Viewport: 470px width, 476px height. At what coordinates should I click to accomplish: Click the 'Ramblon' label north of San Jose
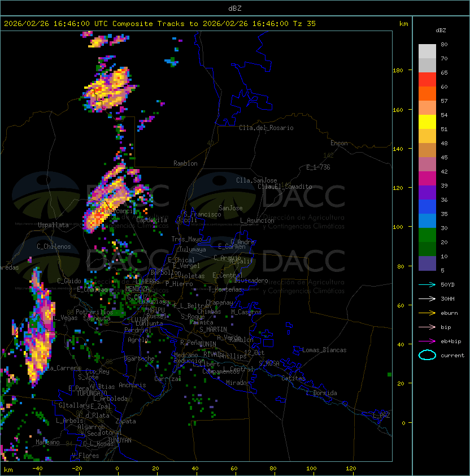tap(185, 163)
